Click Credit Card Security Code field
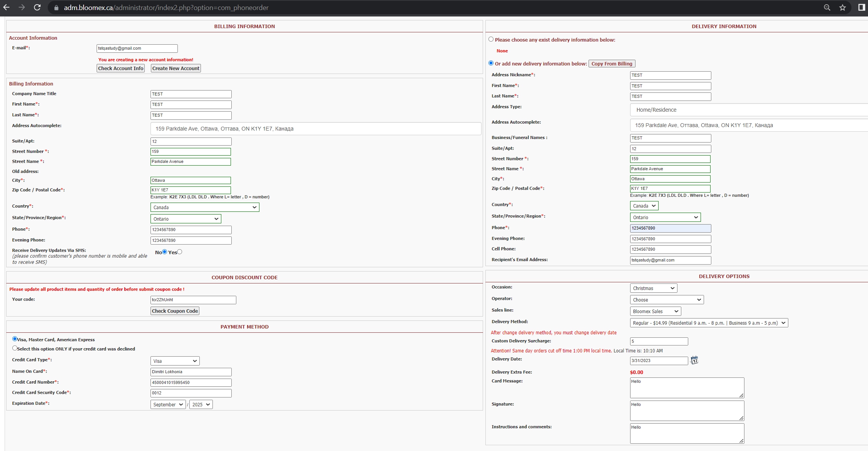 191,393
